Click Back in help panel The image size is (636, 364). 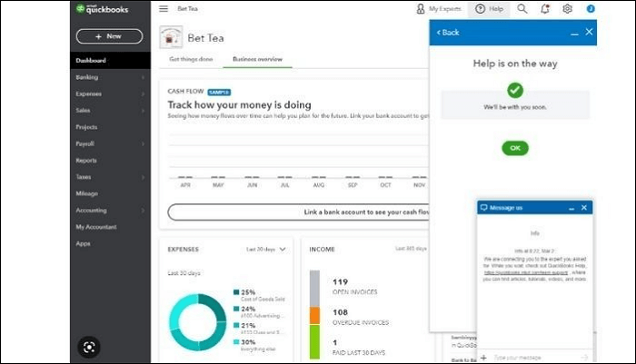click(x=448, y=33)
